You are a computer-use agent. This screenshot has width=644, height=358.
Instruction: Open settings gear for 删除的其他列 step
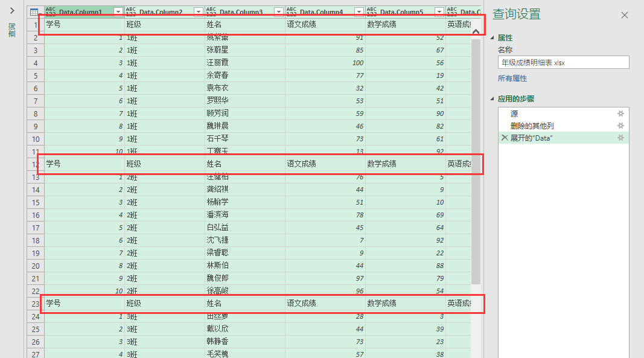click(x=620, y=126)
